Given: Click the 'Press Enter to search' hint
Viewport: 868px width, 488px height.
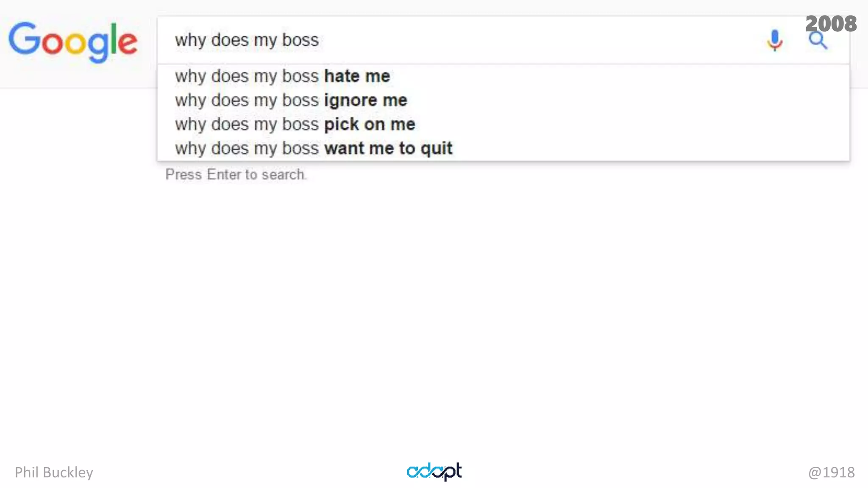Looking at the screenshot, I should (x=236, y=175).
